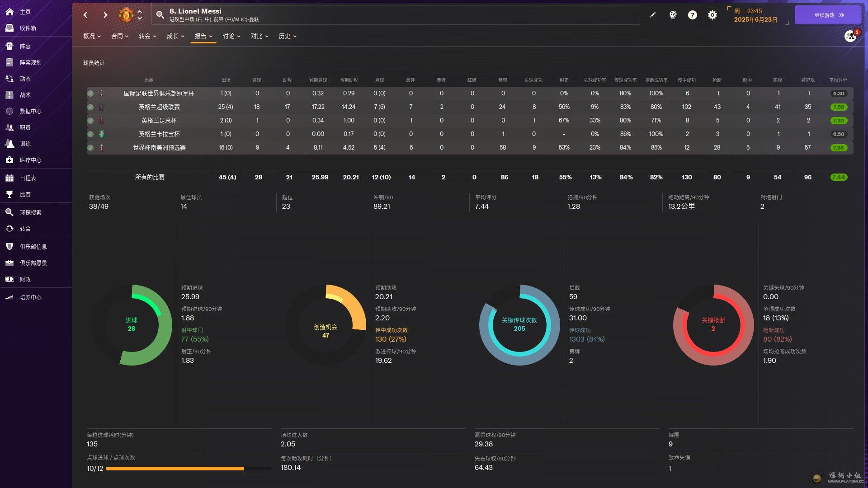
Task: Open the 动态 dynamics icon
Action: 9,79
